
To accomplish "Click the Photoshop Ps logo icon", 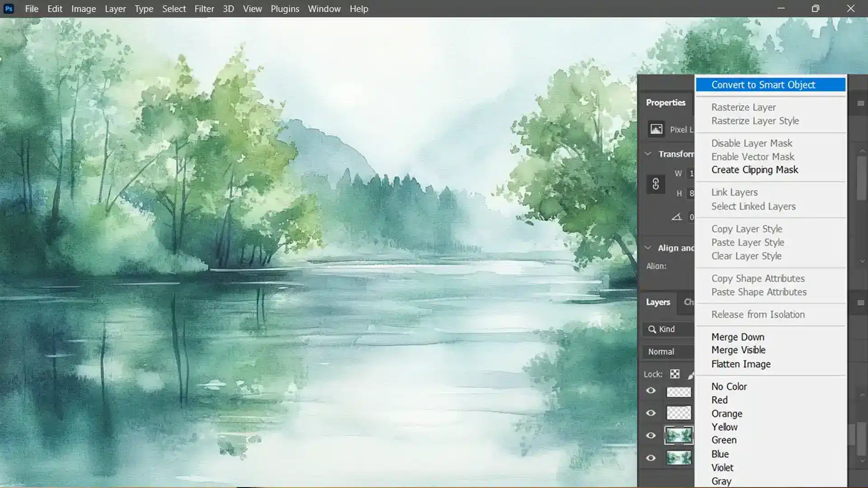I will [9, 9].
